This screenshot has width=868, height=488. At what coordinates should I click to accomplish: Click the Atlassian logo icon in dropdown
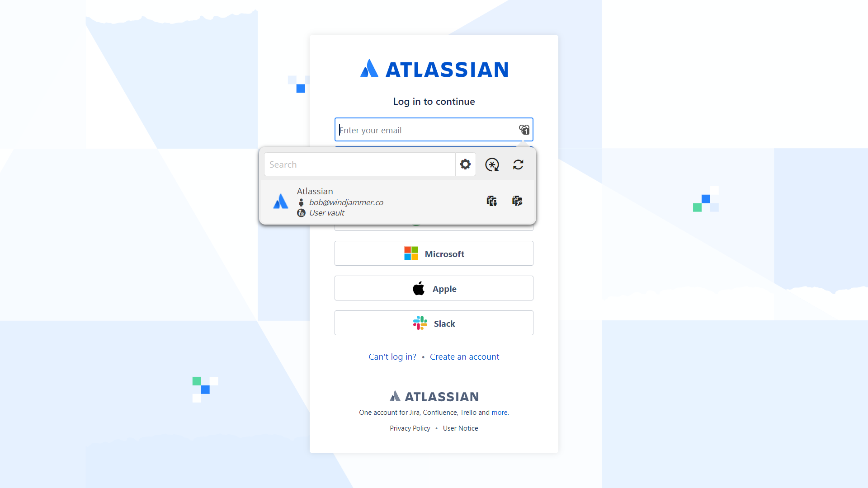tap(281, 202)
